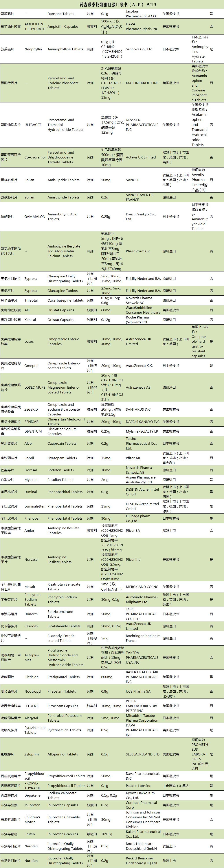Viewport: 224px width, 868px height.
Task: Click the 'ULTRACET' brand name
Action: 33,125
